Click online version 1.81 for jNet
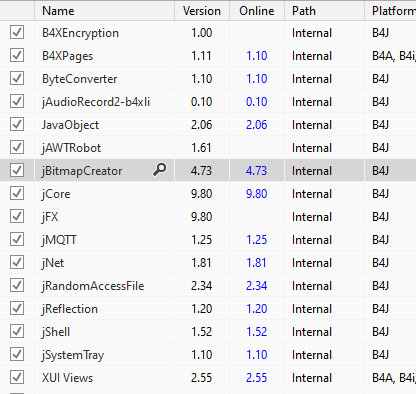 (x=257, y=263)
